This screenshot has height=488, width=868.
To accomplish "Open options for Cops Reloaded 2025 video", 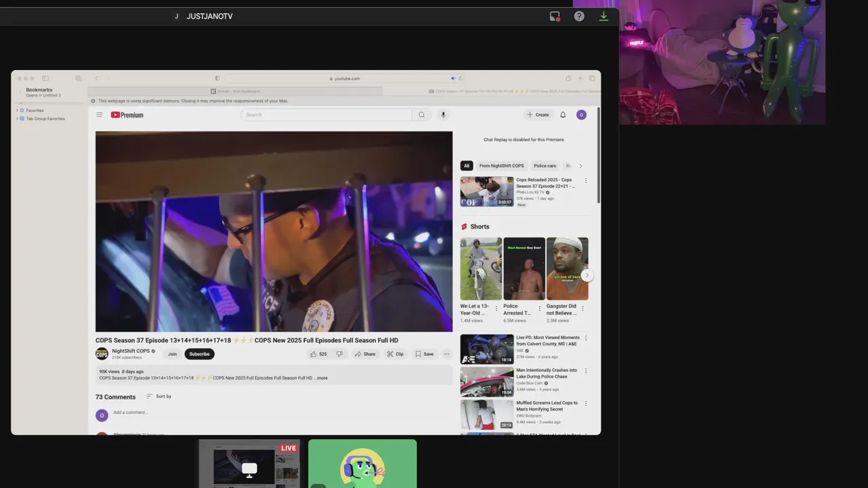I will [x=586, y=180].
